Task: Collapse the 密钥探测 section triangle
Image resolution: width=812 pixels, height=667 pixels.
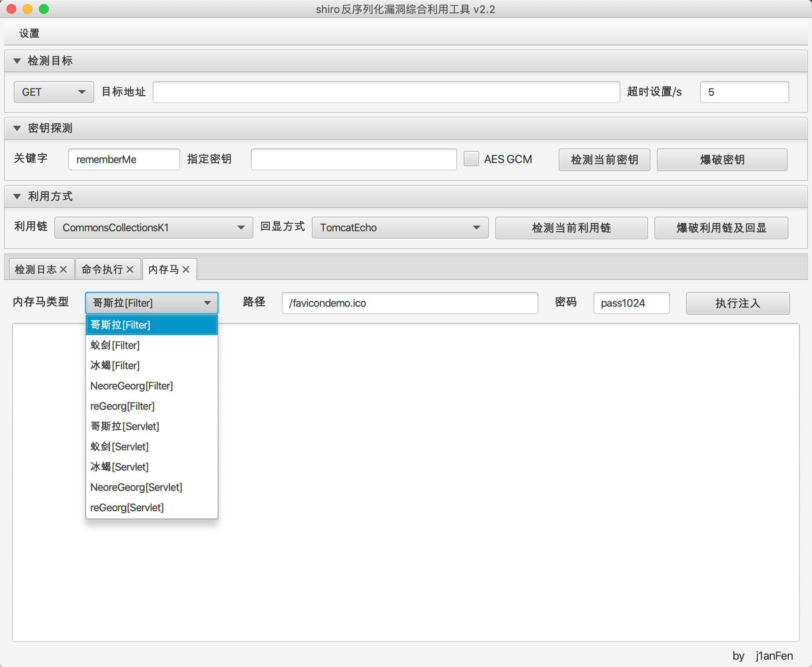Action: pyautogui.click(x=17, y=129)
